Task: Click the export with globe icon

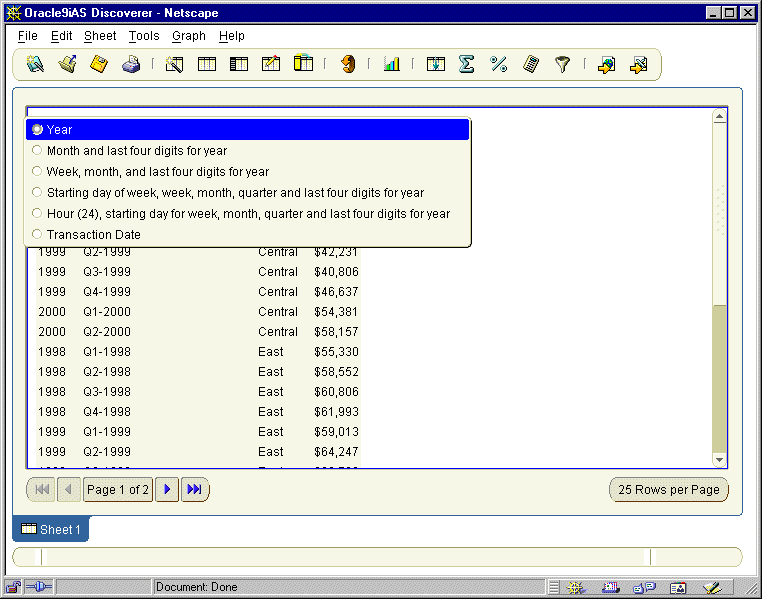Action: tap(606, 64)
